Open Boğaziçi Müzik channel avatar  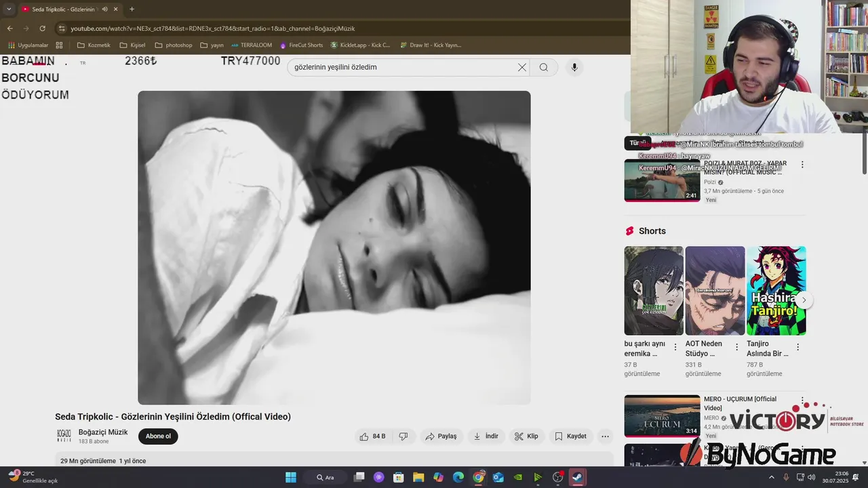pyautogui.click(x=64, y=436)
